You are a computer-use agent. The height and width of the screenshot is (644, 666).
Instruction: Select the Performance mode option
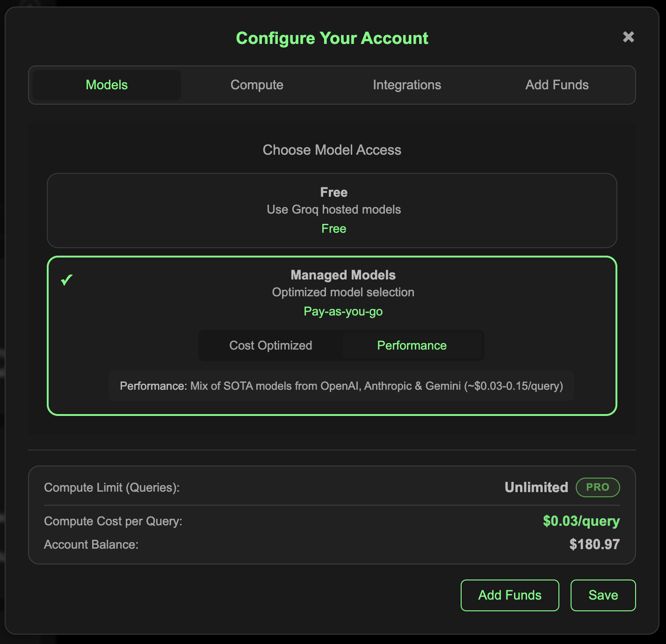(x=412, y=345)
